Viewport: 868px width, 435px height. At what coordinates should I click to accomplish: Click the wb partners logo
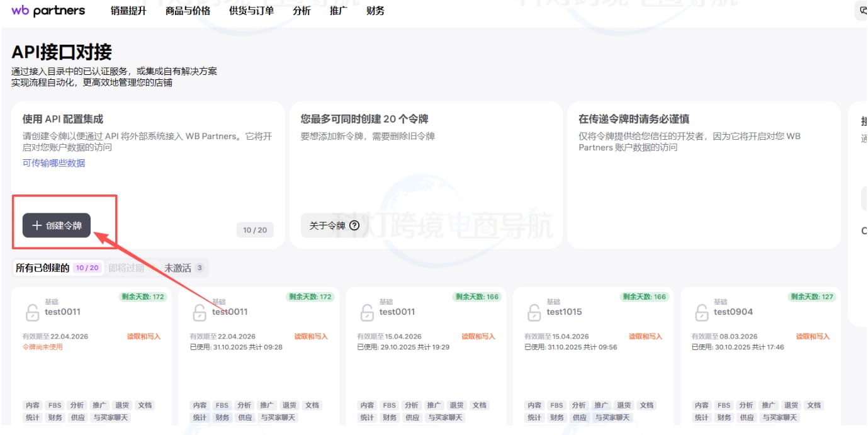click(48, 11)
